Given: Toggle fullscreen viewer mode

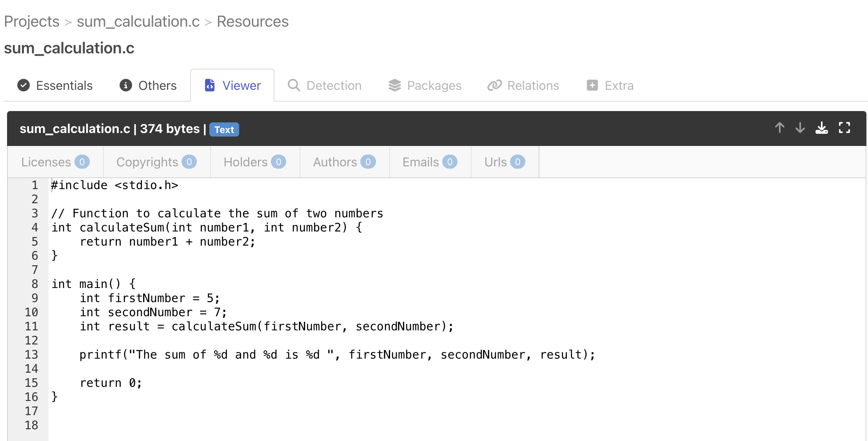Looking at the screenshot, I should pos(844,128).
